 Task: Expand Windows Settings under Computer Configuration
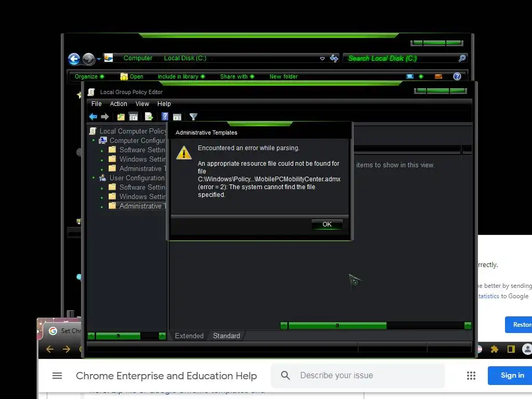[x=102, y=160]
